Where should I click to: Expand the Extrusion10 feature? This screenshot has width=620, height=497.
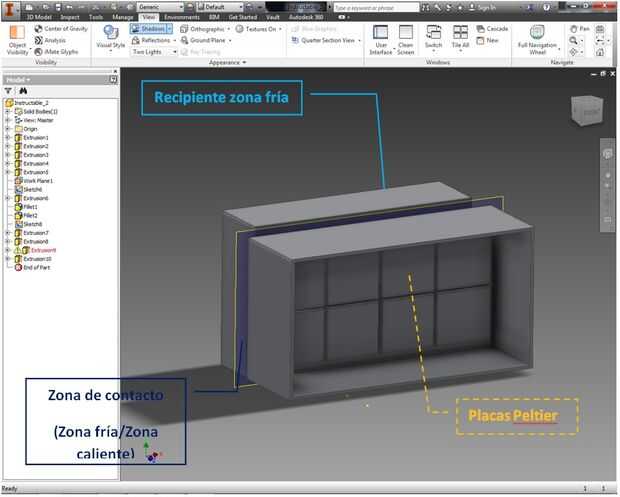point(7,259)
